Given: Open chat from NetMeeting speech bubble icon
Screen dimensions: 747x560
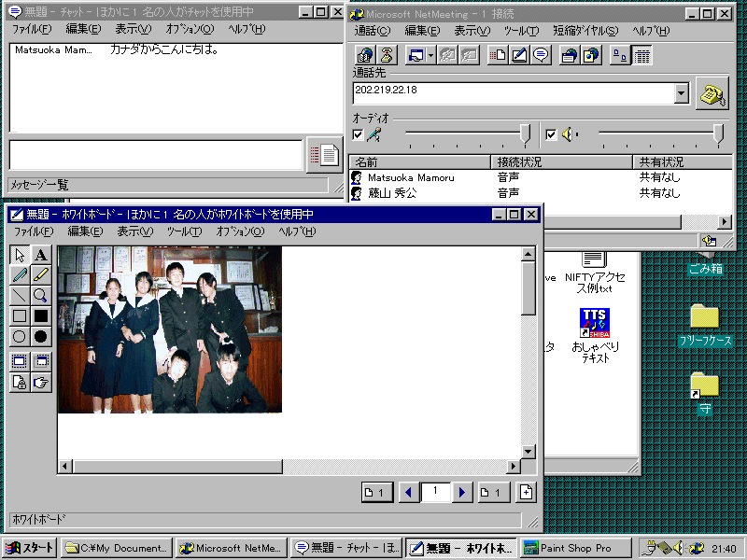Looking at the screenshot, I should [x=541, y=56].
